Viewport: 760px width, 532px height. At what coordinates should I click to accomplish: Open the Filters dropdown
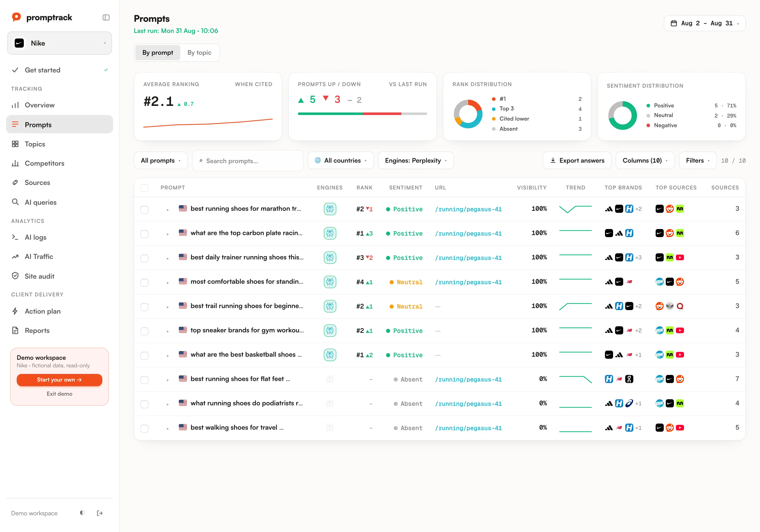[698, 160]
